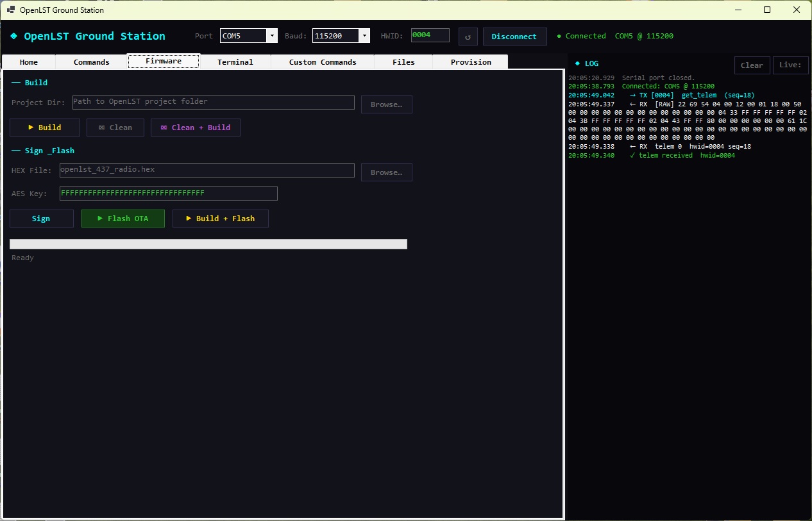Disconnect from the serial port
The width and height of the screenshot is (812, 521).
514,37
